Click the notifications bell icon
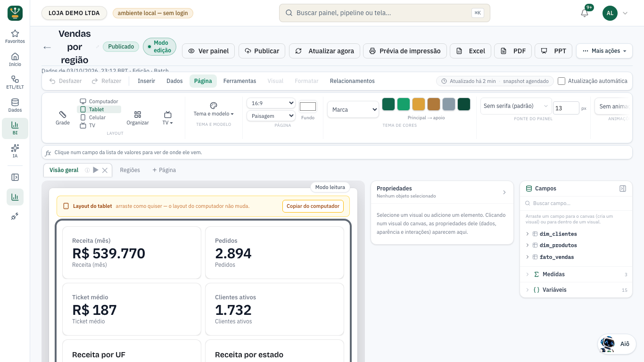 [x=585, y=13]
